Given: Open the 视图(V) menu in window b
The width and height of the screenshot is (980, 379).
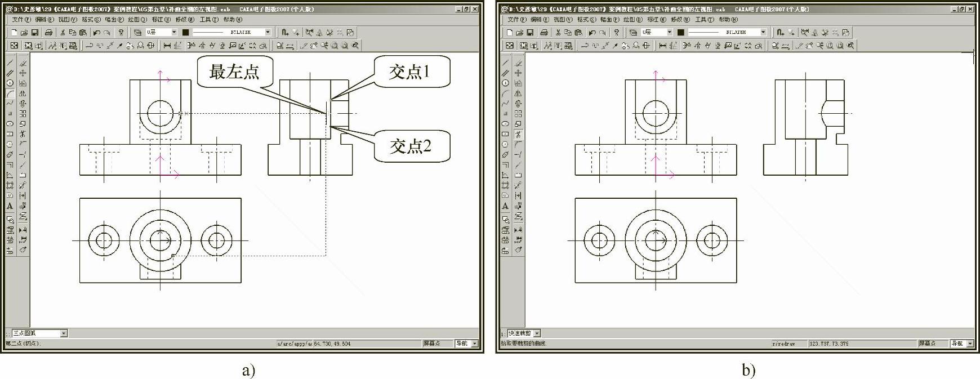Looking at the screenshot, I should (x=563, y=20).
